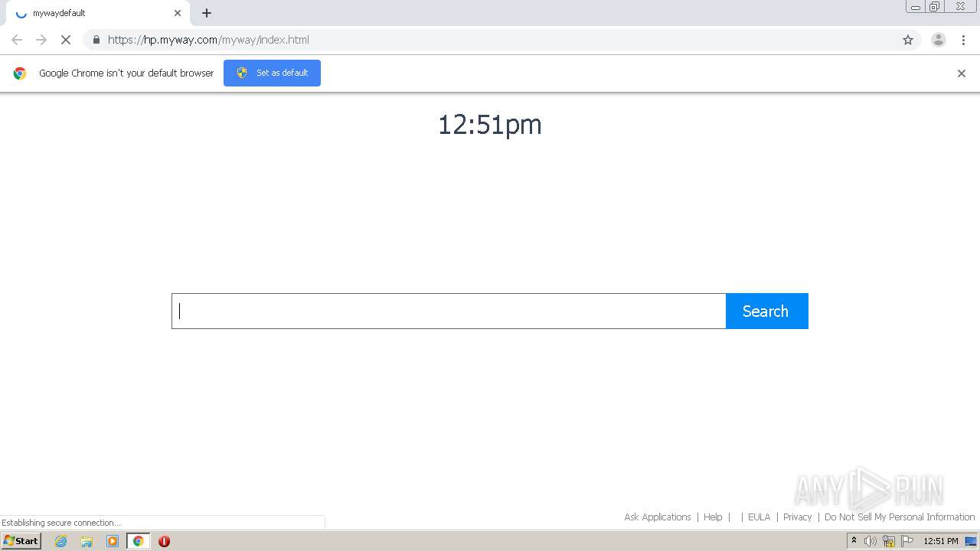Close the mywaydefault tab

tap(178, 13)
